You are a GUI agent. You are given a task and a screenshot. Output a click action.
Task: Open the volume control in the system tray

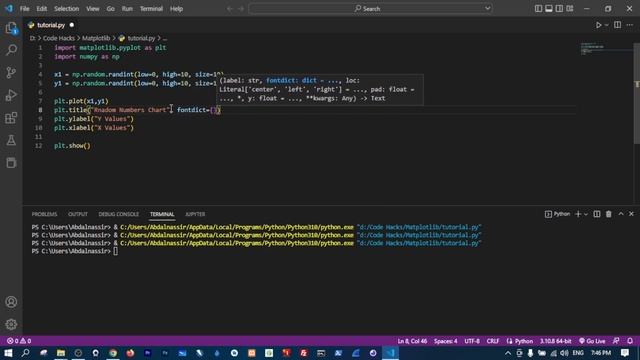564,353
